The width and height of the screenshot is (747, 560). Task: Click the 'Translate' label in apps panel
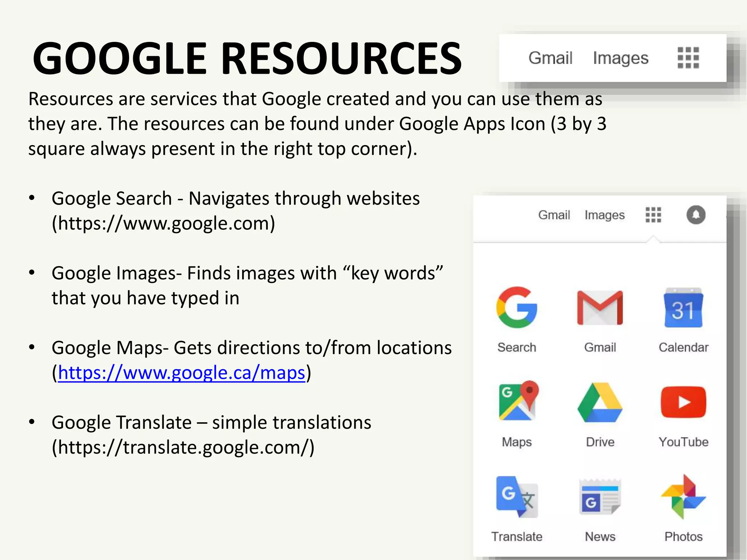tap(517, 537)
